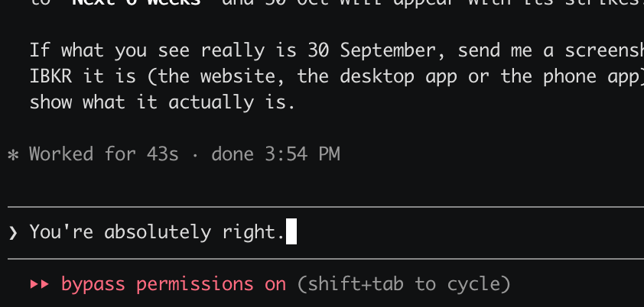Click the word "IBKR" in the reply
Image resolution: width=644 pixels, height=307 pixels.
(x=50, y=76)
